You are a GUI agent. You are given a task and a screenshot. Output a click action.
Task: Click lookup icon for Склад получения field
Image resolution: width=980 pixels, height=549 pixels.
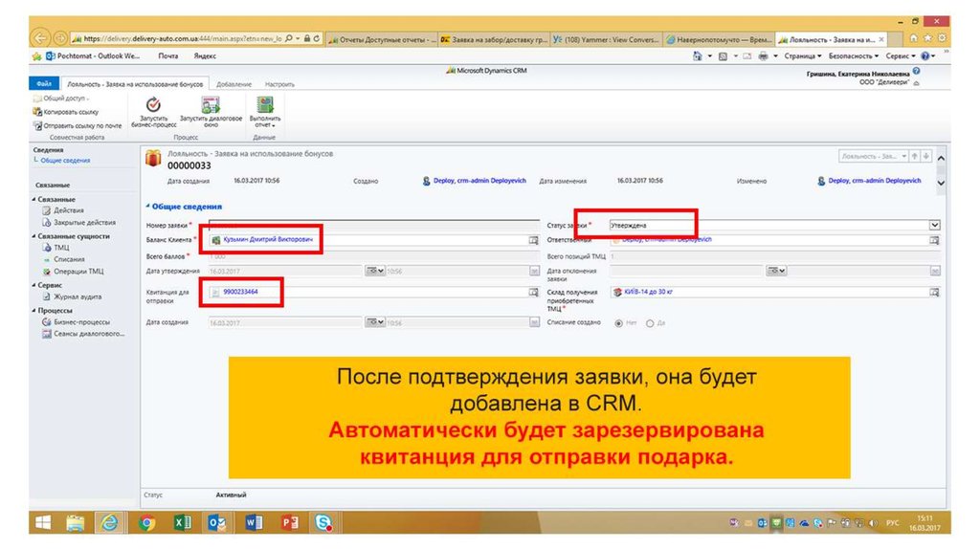(x=934, y=292)
